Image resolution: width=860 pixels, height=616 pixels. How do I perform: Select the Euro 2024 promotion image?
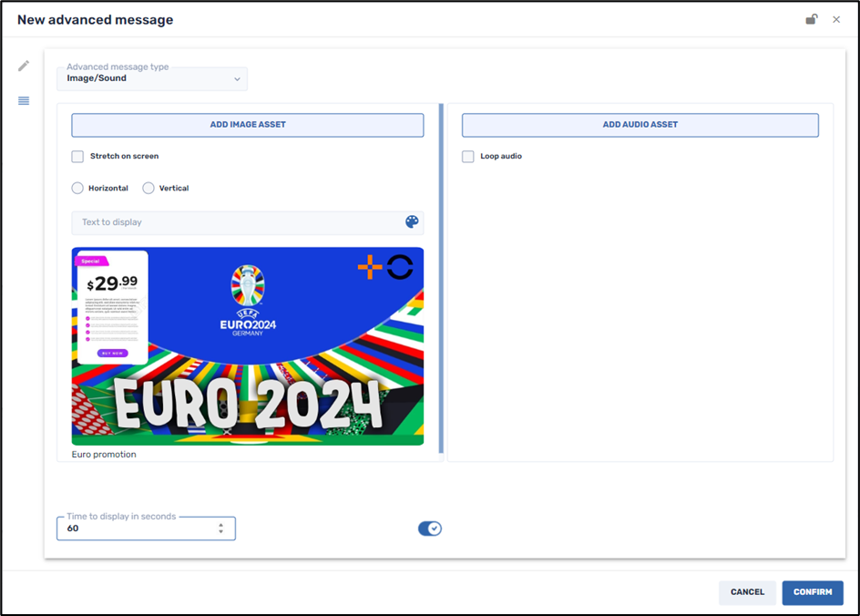click(248, 346)
